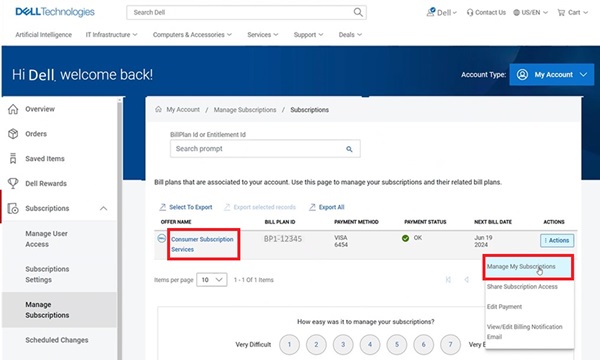600x360 pixels.
Task: Open Artificial Intelligence nav item
Action: point(43,34)
